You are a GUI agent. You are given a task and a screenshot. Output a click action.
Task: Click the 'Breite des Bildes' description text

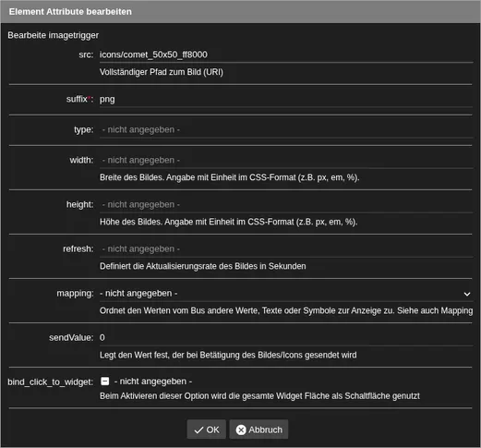[230, 177]
